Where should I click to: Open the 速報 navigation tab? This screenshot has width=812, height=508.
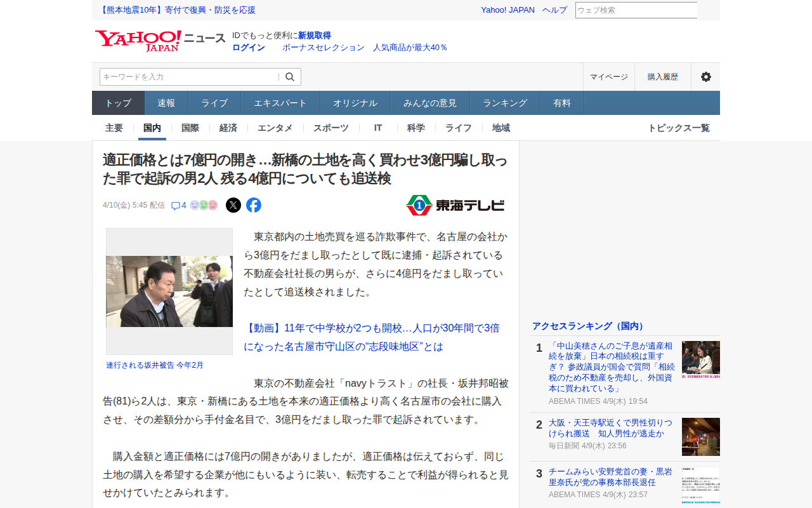click(x=166, y=103)
